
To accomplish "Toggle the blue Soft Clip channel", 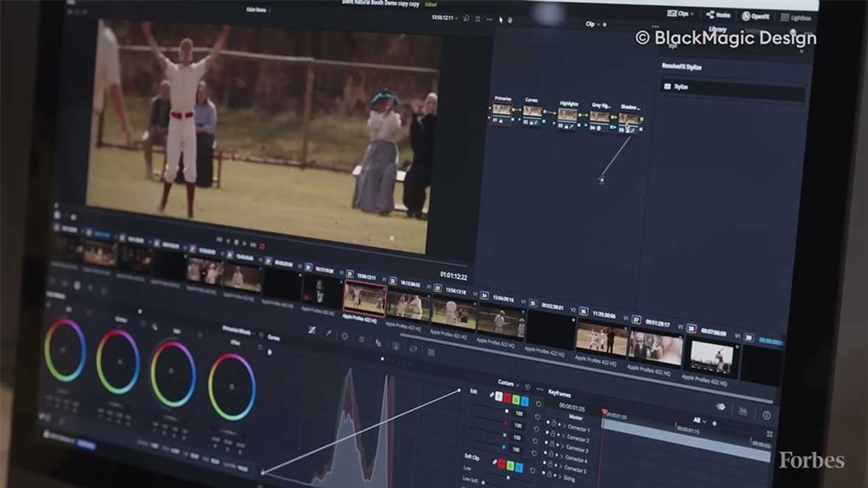I will coord(518,467).
